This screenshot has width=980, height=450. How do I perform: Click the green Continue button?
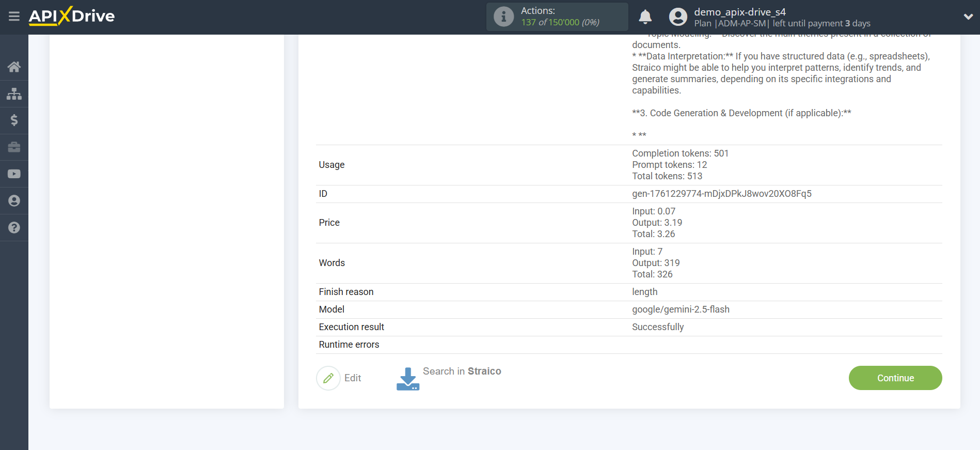pos(895,378)
